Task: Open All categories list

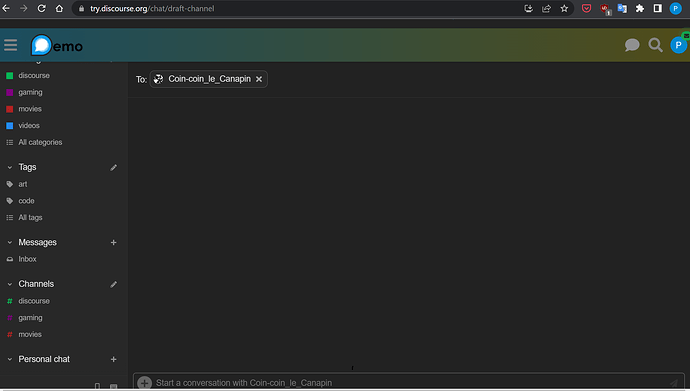Action: click(x=40, y=143)
